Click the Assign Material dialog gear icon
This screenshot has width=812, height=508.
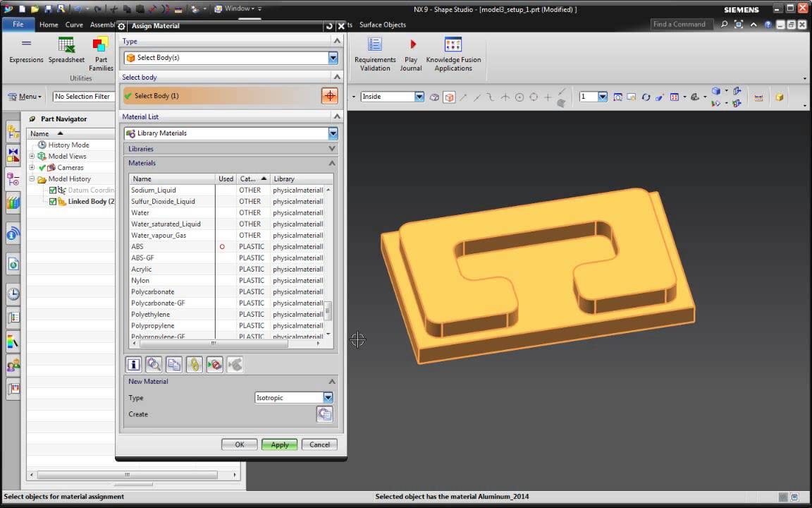tap(122, 26)
